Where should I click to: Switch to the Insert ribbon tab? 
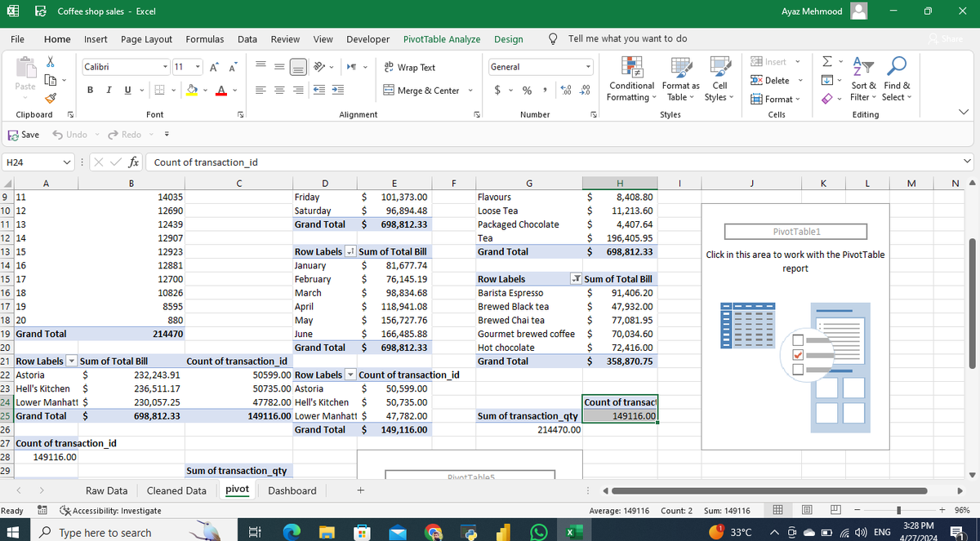pyautogui.click(x=96, y=38)
